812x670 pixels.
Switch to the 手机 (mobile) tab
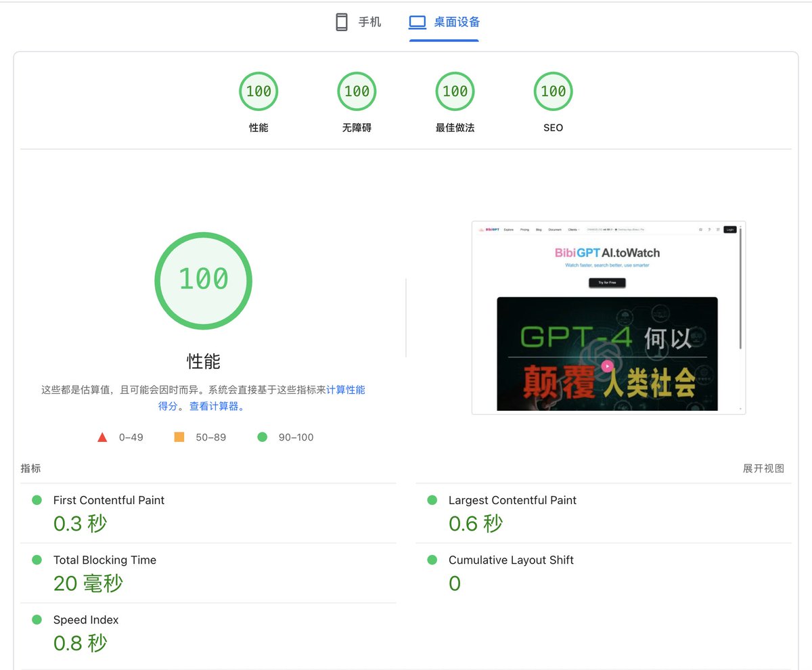pyautogui.click(x=359, y=22)
